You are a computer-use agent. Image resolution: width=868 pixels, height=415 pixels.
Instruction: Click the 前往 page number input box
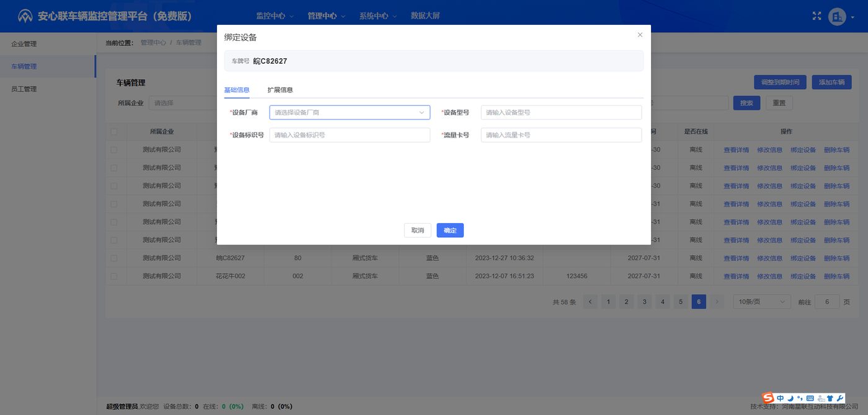tap(827, 302)
